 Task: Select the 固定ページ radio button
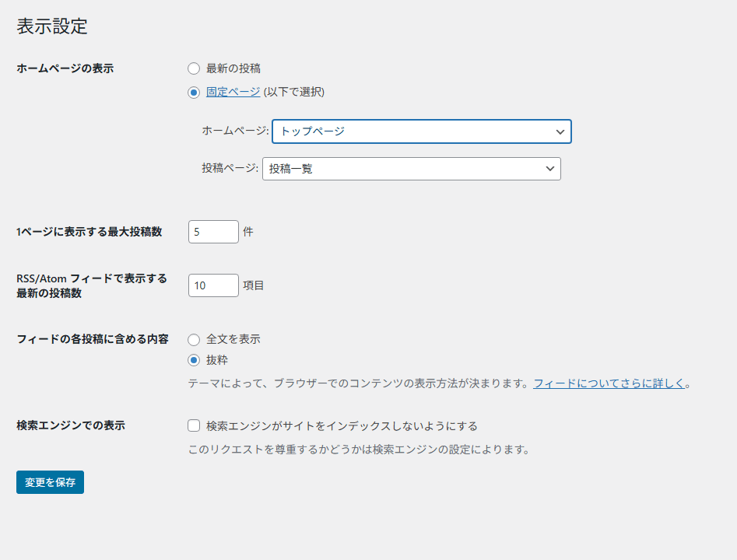coord(194,92)
